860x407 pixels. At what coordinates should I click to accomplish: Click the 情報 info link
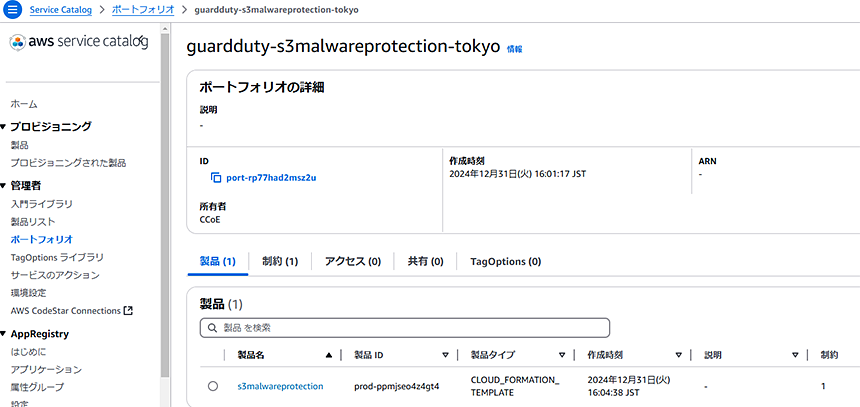pos(514,49)
